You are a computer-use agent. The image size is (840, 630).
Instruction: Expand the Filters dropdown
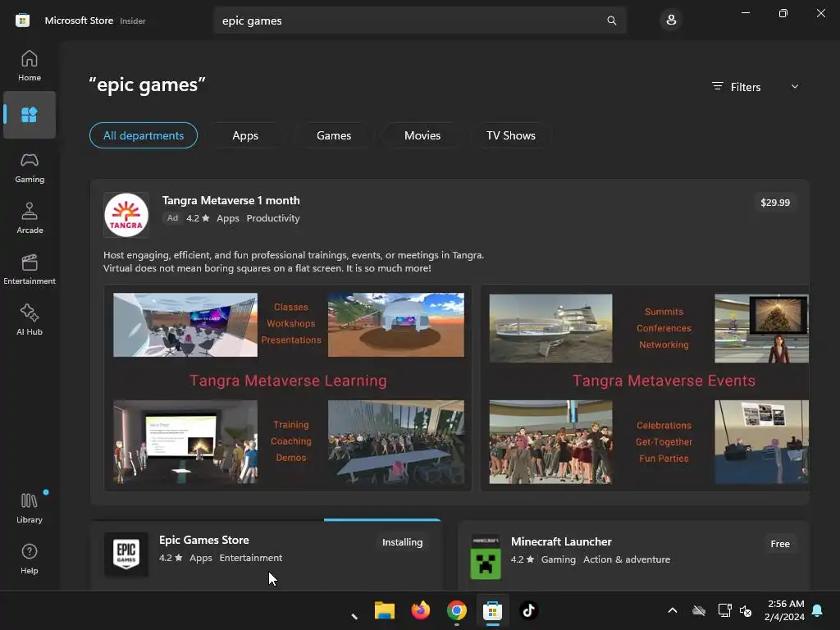coord(756,87)
